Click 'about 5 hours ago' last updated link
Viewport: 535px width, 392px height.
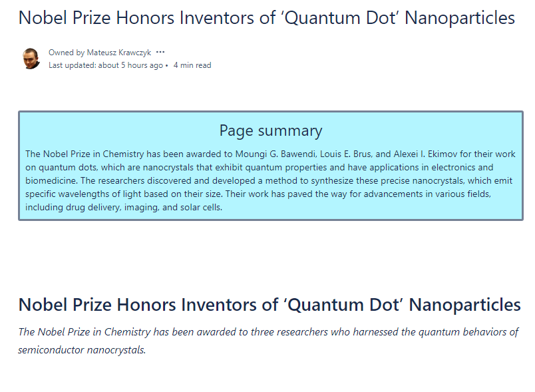pyautogui.click(x=130, y=65)
